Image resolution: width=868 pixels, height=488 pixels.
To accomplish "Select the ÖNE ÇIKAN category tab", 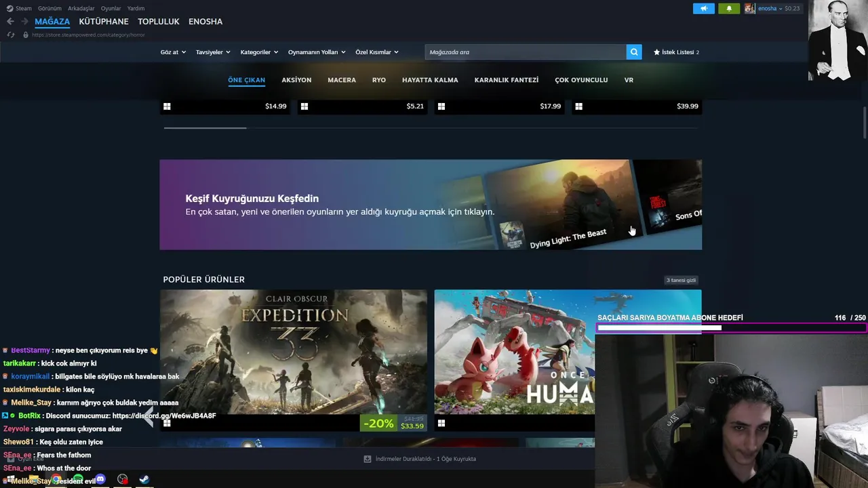I will coord(247,80).
